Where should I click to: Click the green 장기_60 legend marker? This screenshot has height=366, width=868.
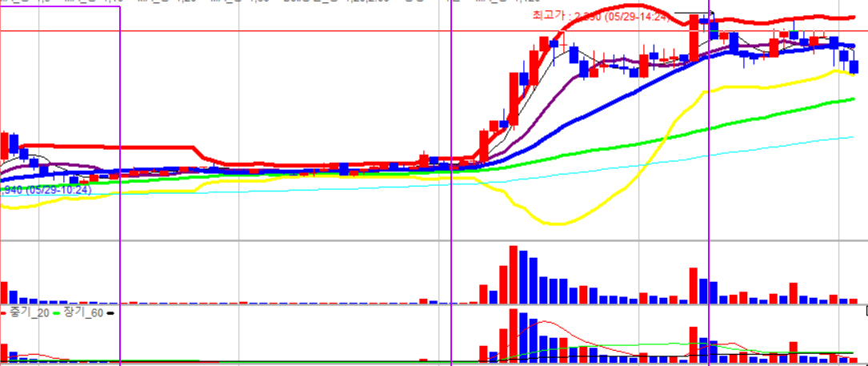[x=56, y=313]
